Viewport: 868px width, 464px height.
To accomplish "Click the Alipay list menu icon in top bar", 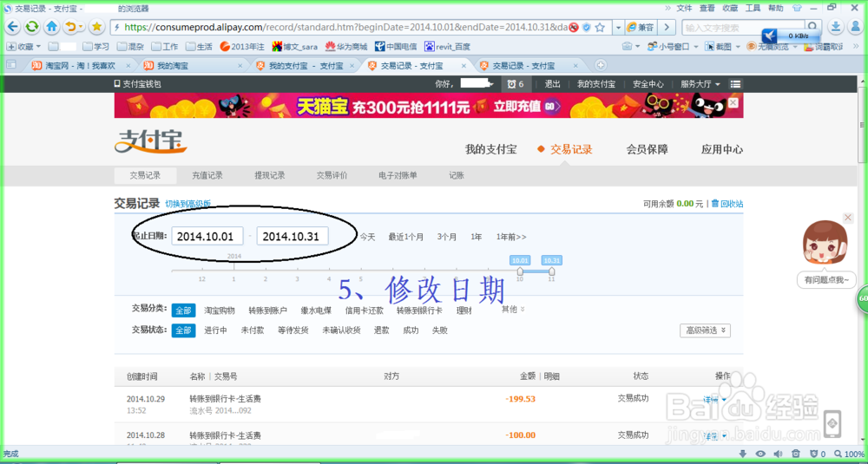I will point(735,84).
